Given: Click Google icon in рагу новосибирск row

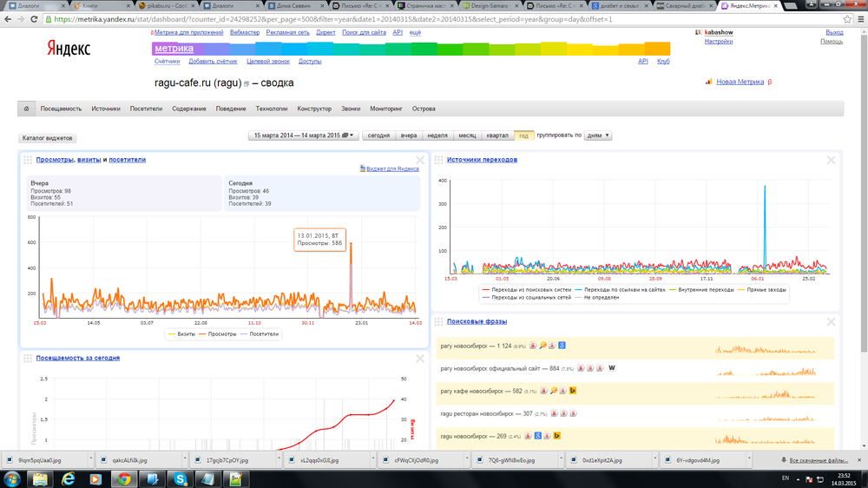Looking at the screenshot, I should pos(562,346).
